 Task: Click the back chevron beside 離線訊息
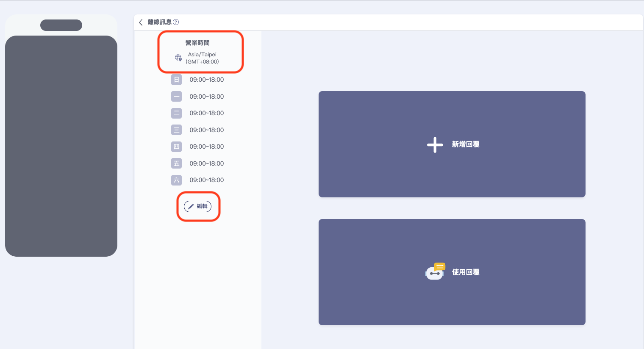tap(141, 22)
